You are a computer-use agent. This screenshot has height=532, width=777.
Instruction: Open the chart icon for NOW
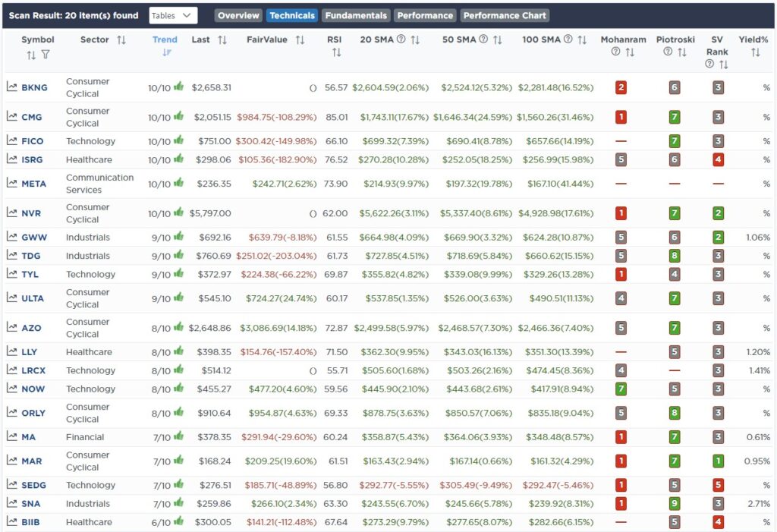pos(12,389)
